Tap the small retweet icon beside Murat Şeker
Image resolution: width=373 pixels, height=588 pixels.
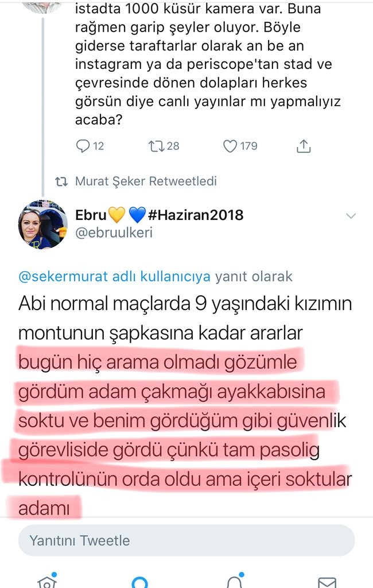click(61, 181)
